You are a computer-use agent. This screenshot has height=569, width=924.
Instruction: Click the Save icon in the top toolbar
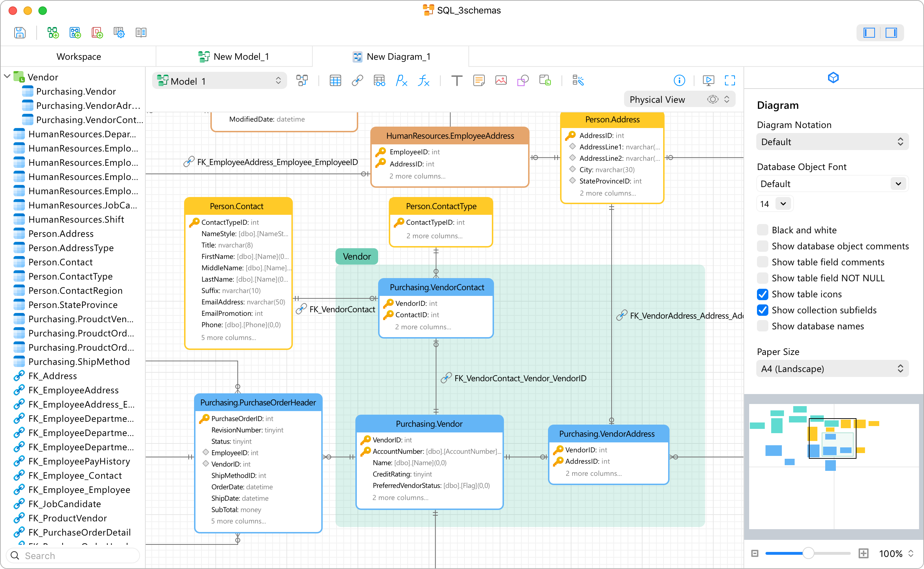pyautogui.click(x=20, y=33)
